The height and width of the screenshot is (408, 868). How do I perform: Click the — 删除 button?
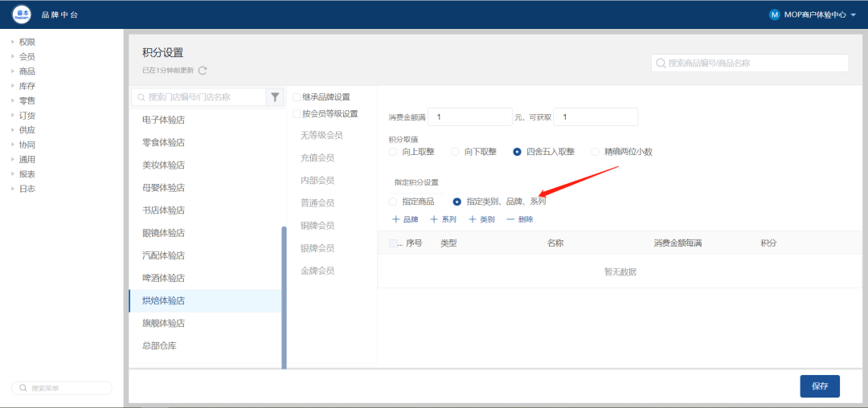pos(520,219)
